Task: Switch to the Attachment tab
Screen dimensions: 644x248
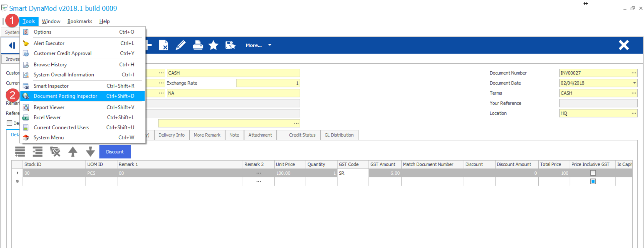Action: (x=260, y=135)
